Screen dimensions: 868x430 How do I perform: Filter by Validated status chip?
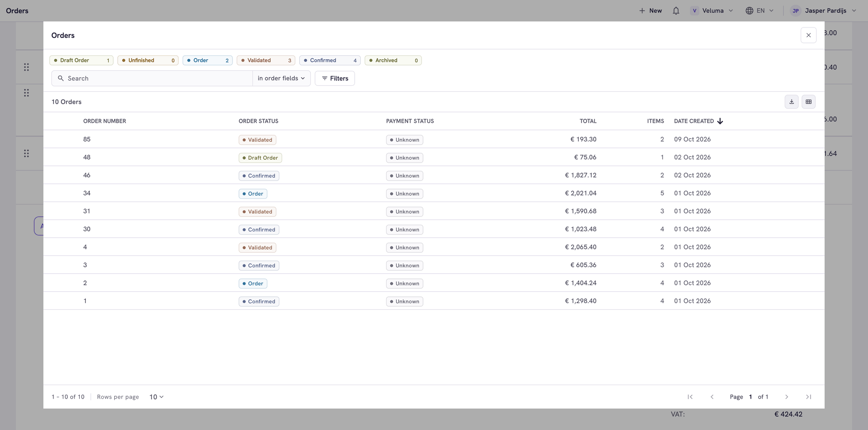pos(266,60)
